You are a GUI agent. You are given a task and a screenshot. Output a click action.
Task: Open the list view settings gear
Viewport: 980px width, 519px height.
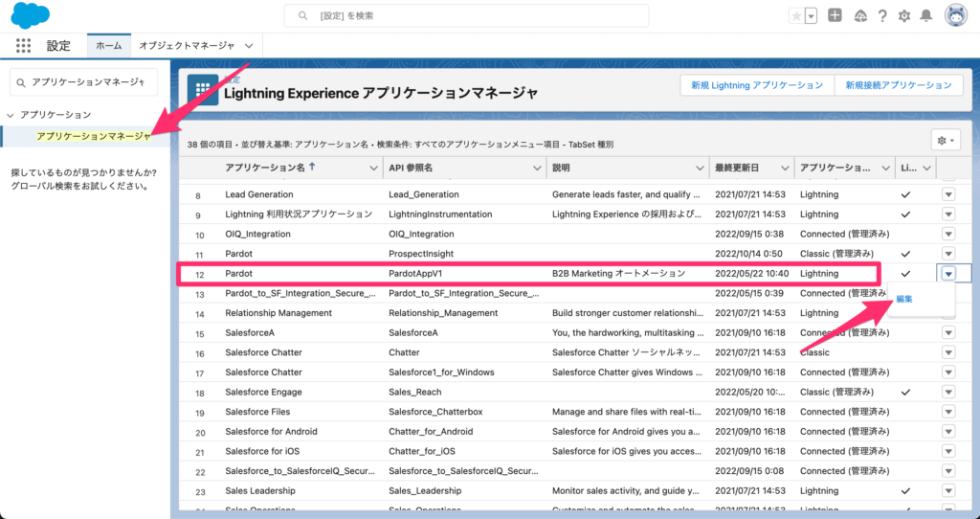click(x=945, y=141)
